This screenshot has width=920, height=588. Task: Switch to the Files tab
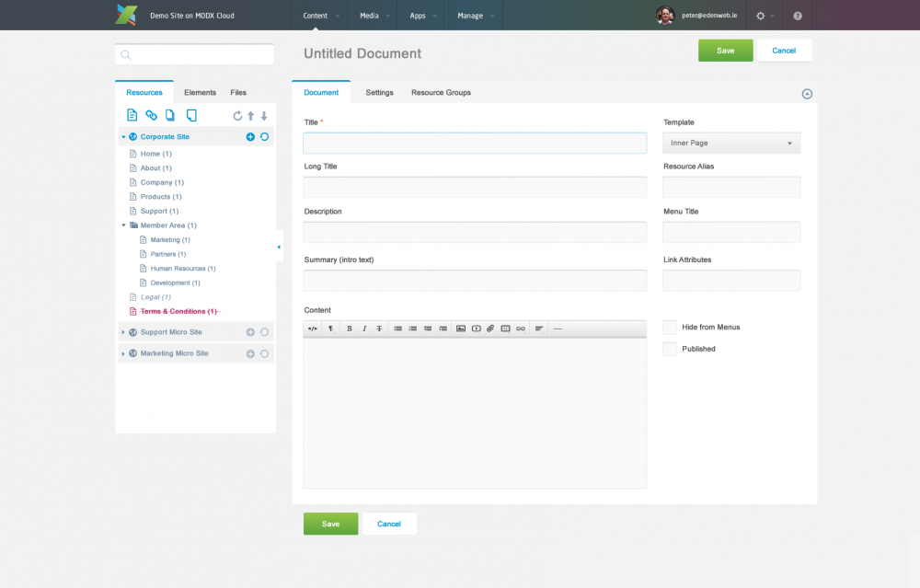(238, 93)
